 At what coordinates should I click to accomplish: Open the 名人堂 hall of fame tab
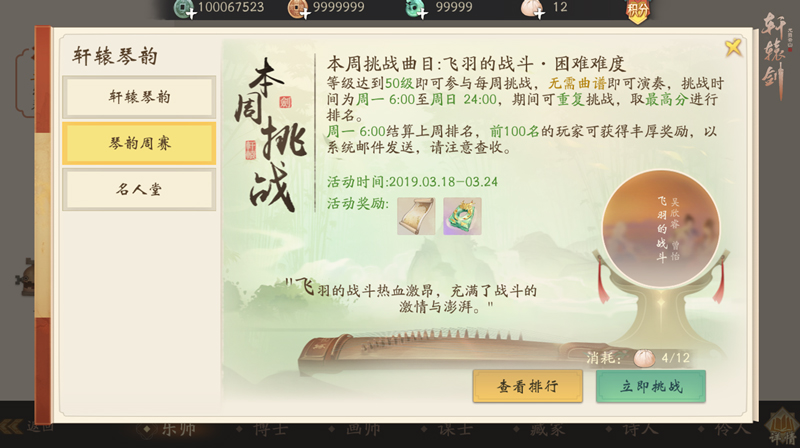[x=139, y=190]
